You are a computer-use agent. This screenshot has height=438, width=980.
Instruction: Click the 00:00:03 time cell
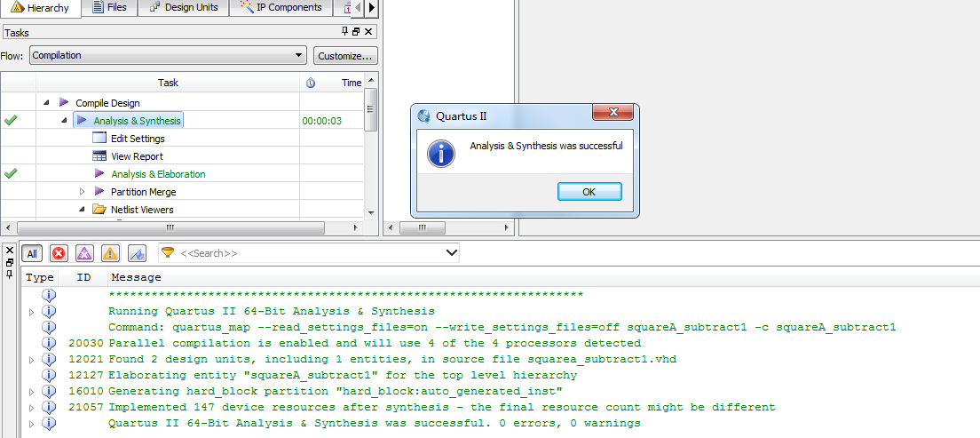(322, 121)
